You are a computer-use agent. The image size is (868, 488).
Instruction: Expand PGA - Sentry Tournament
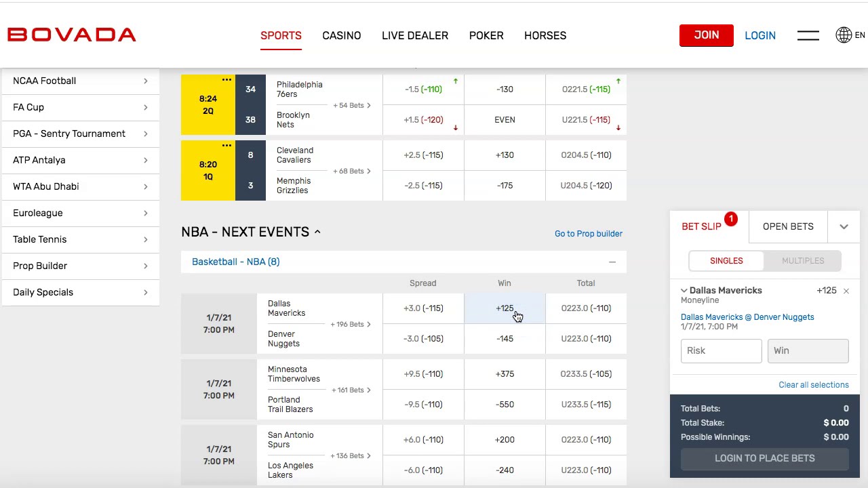tap(81, 134)
